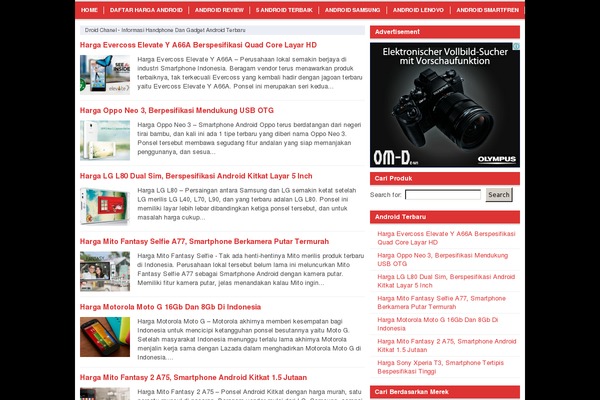The height and width of the screenshot is (400, 600).
Task: Open 5 Android Terbaik menu
Action: (x=284, y=10)
